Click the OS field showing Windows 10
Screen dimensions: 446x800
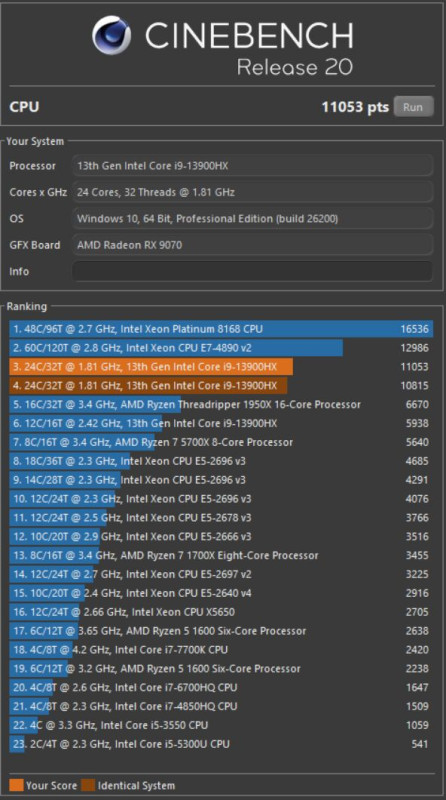252,219
